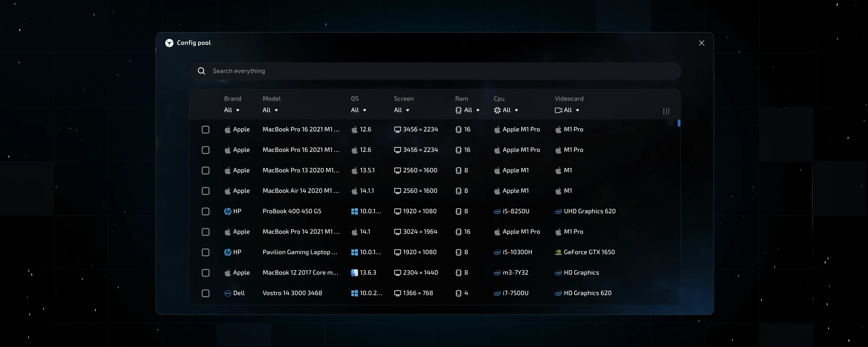Click NVIDIA icon beside GeForce GTX 1650

tap(558, 252)
